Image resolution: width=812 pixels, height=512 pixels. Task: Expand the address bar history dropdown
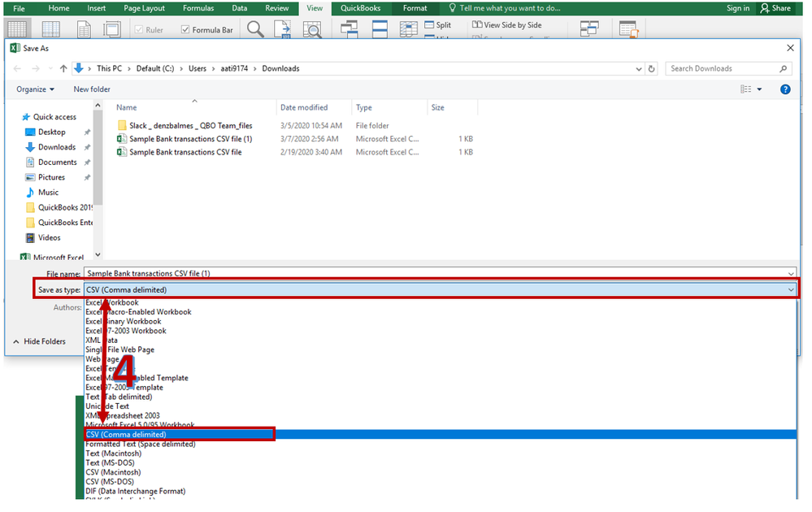click(x=639, y=68)
